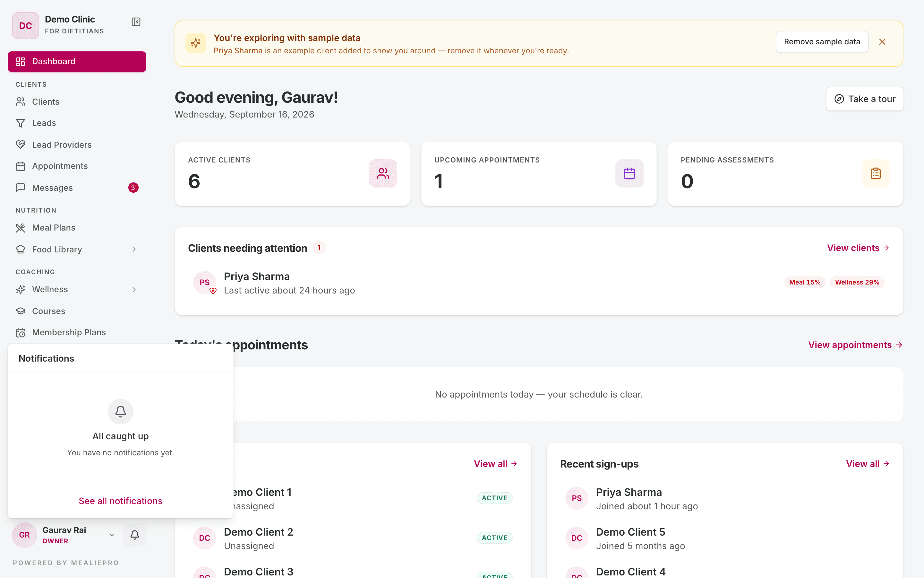
Task: Click the ACTIVE badge for Demo Client 2
Action: tap(494, 538)
